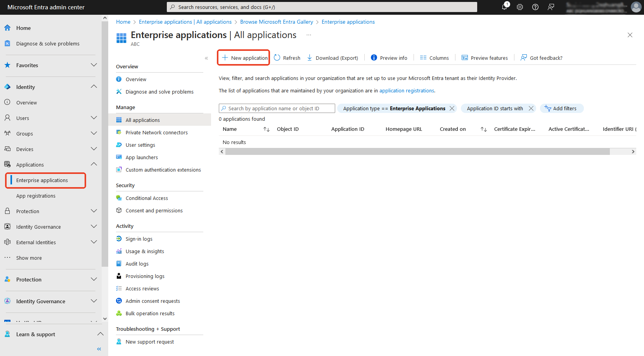The width and height of the screenshot is (644, 356).
Task: Click Download (Export) in toolbar
Action: [x=332, y=58]
